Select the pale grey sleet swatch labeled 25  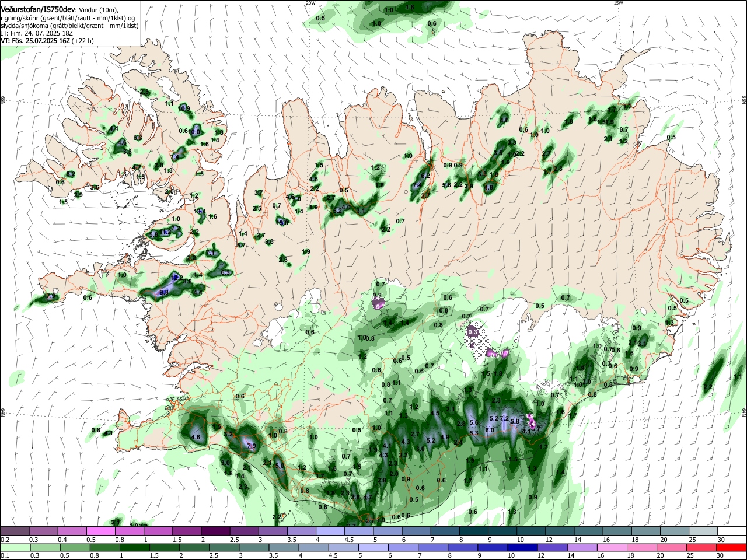703,531
